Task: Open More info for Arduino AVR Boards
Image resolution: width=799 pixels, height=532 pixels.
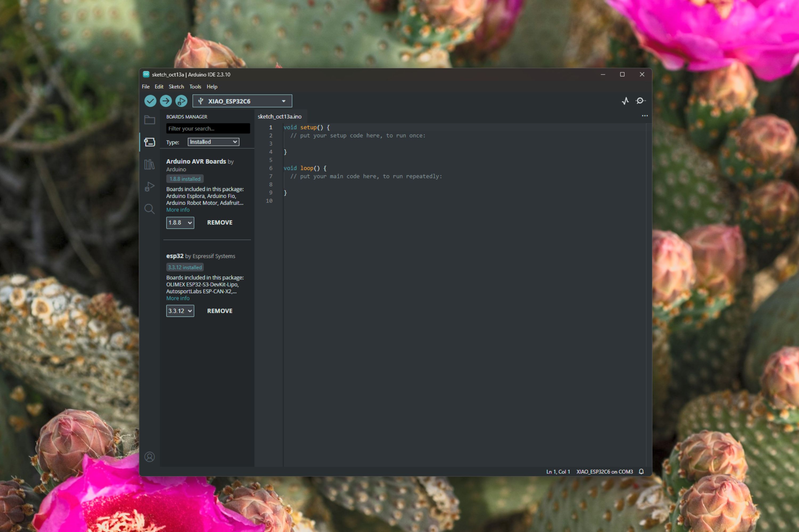Action: [178, 210]
